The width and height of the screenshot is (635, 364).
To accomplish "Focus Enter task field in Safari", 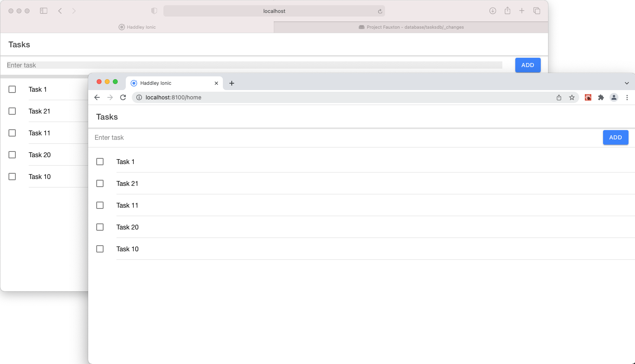I will pos(254,65).
